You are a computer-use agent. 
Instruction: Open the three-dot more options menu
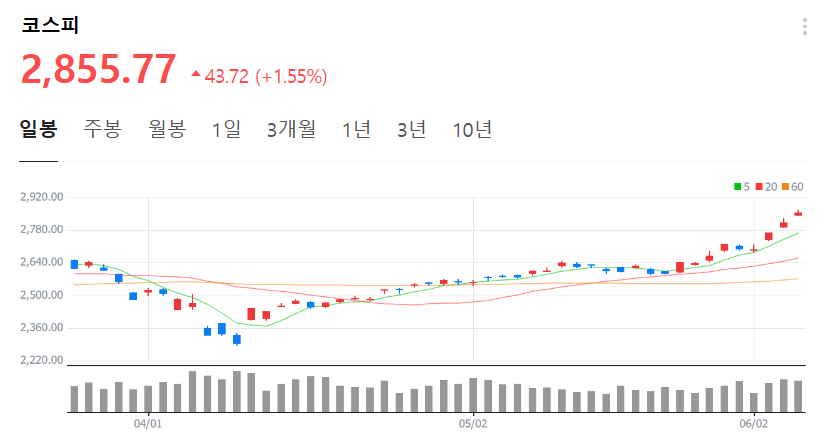pyautogui.click(x=805, y=26)
